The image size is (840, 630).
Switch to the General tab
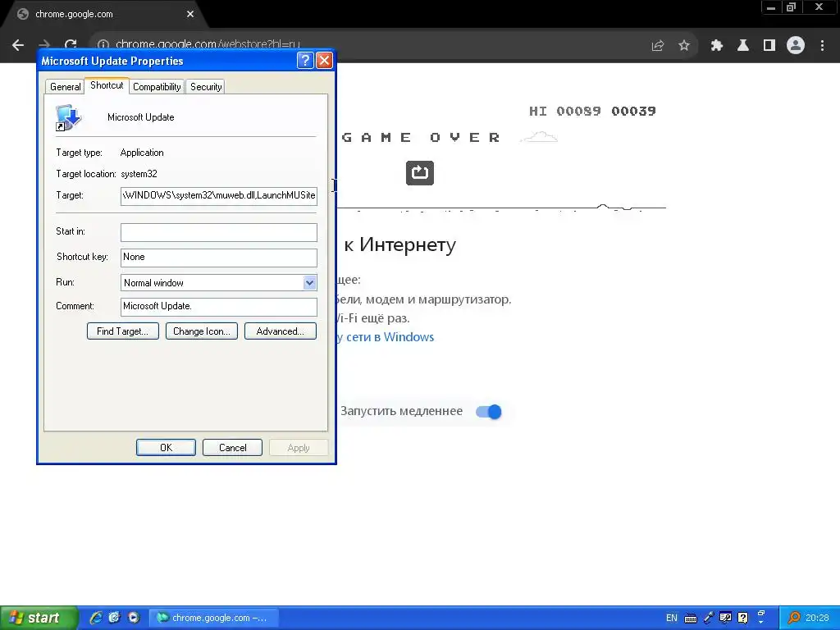point(65,87)
